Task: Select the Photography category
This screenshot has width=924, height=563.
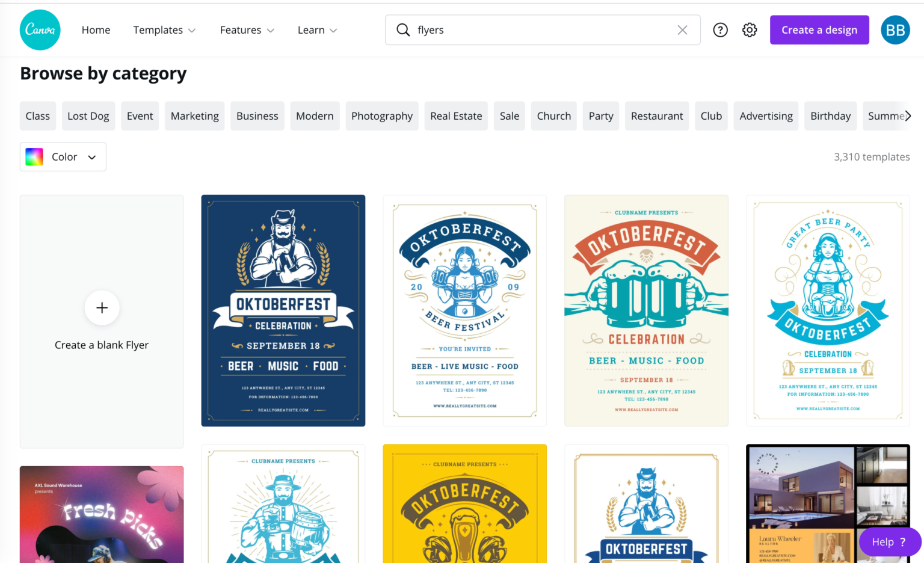Action: 382,116
